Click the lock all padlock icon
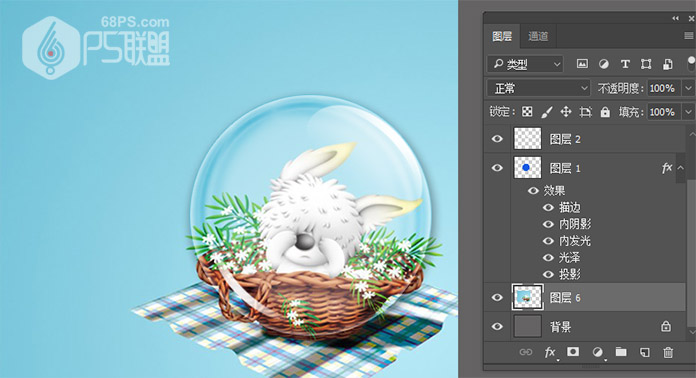696x378 pixels. 605,112
